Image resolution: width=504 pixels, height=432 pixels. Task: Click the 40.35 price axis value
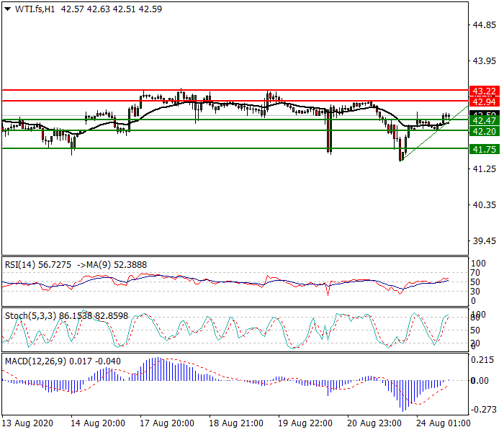pyautogui.click(x=485, y=204)
